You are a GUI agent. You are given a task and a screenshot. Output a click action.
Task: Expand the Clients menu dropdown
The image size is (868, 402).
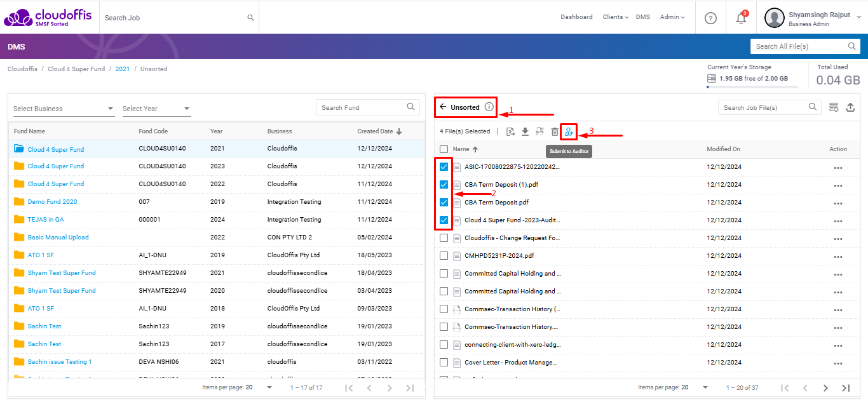(x=615, y=17)
